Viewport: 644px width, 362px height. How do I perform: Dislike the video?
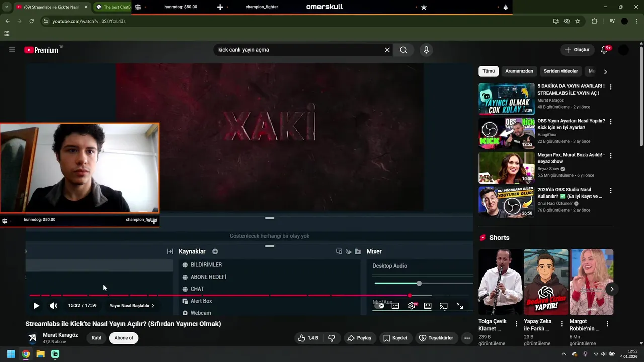pyautogui.click(x=332, y=338)
